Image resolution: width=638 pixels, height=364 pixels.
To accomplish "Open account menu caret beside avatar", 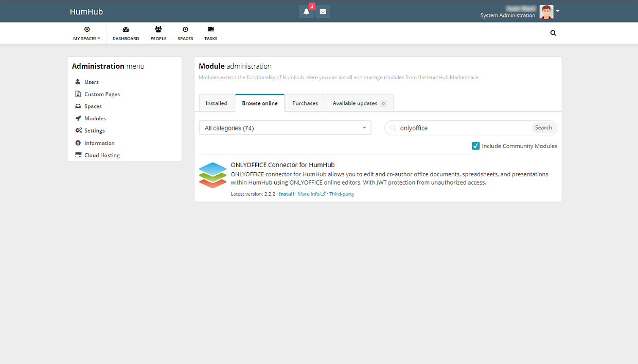I will (x=558, y=11).
